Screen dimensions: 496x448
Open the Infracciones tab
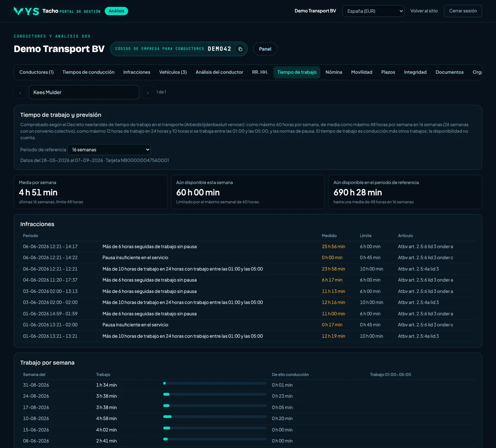pyautogui.click(x=137, y=72)
